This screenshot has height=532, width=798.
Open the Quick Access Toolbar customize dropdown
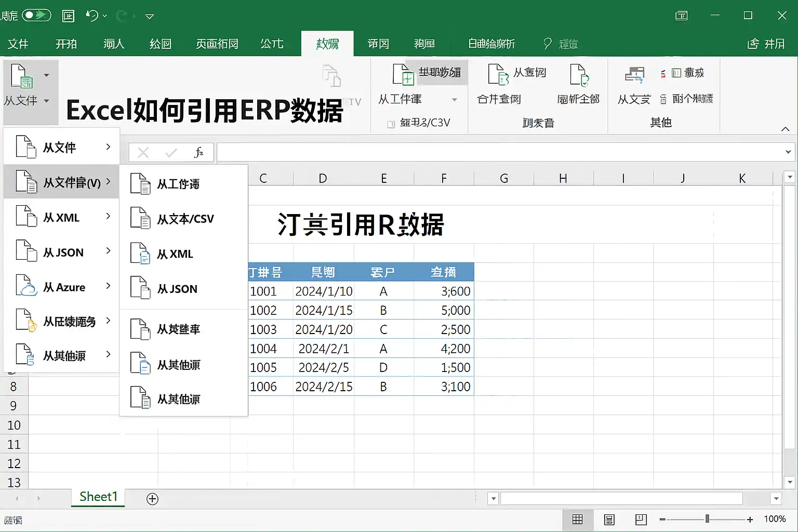pos(150,17)
